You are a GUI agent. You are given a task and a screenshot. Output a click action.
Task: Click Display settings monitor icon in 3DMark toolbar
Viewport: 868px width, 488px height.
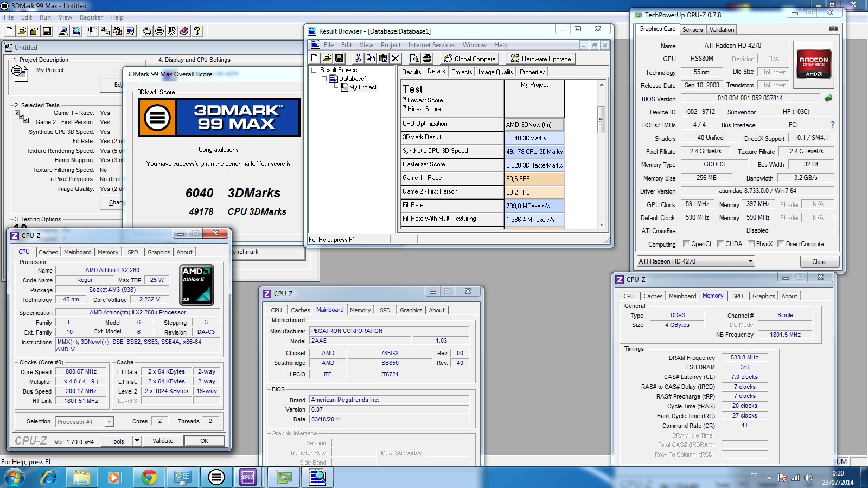tap(130, 31)
